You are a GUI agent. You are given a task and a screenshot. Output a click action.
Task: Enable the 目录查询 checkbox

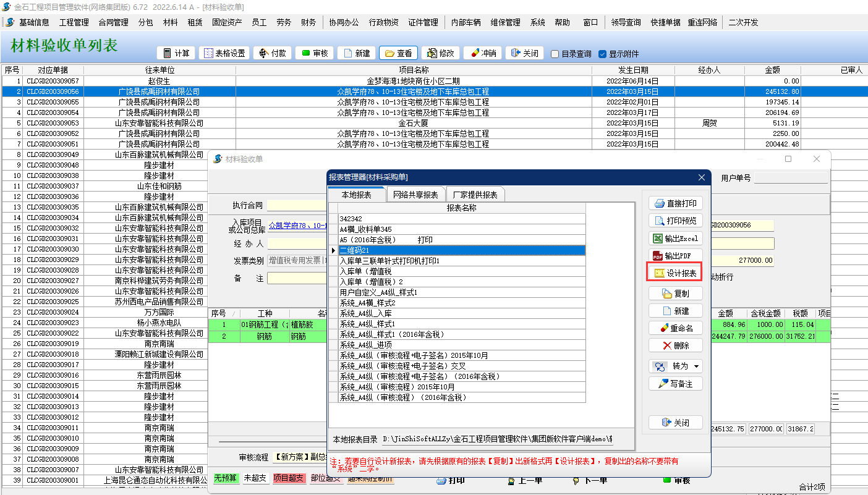[x=555, y=54]
